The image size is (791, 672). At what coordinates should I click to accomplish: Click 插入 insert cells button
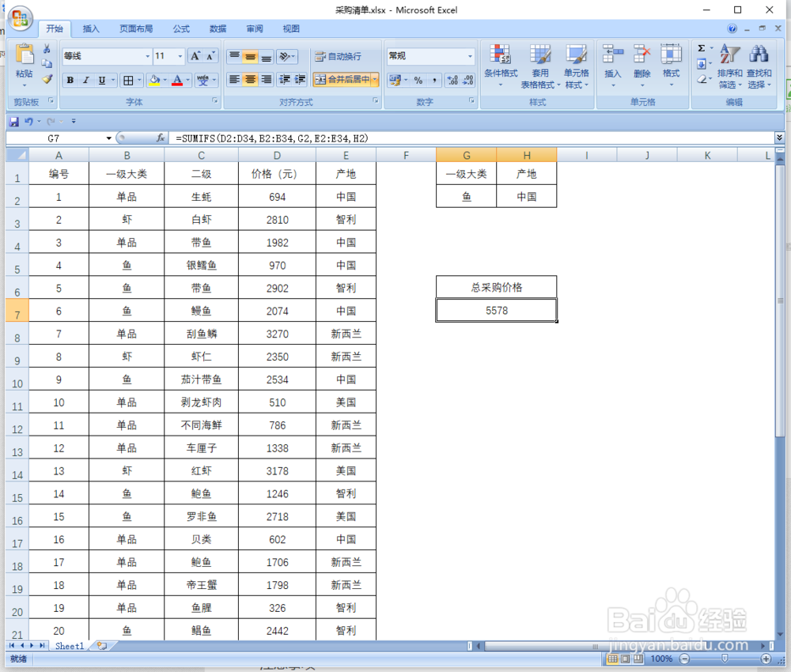(x=612, y=66)
